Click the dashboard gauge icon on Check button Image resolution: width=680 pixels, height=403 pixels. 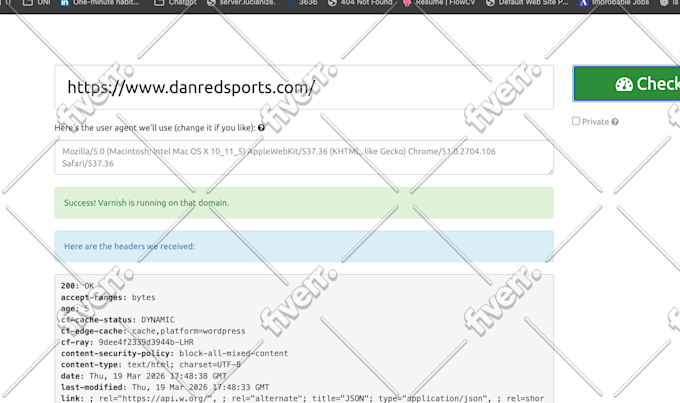pos(624,84)
